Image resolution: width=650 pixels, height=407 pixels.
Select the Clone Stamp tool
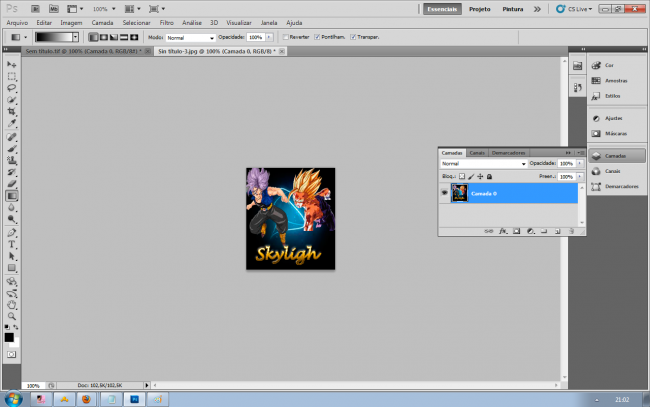point(12,160)
